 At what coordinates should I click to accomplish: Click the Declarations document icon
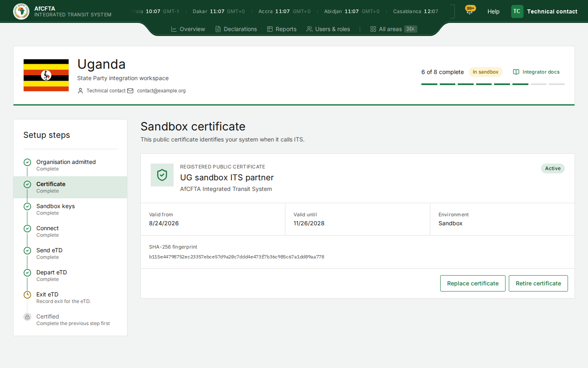pyautogui.click(x=218, y=29)
